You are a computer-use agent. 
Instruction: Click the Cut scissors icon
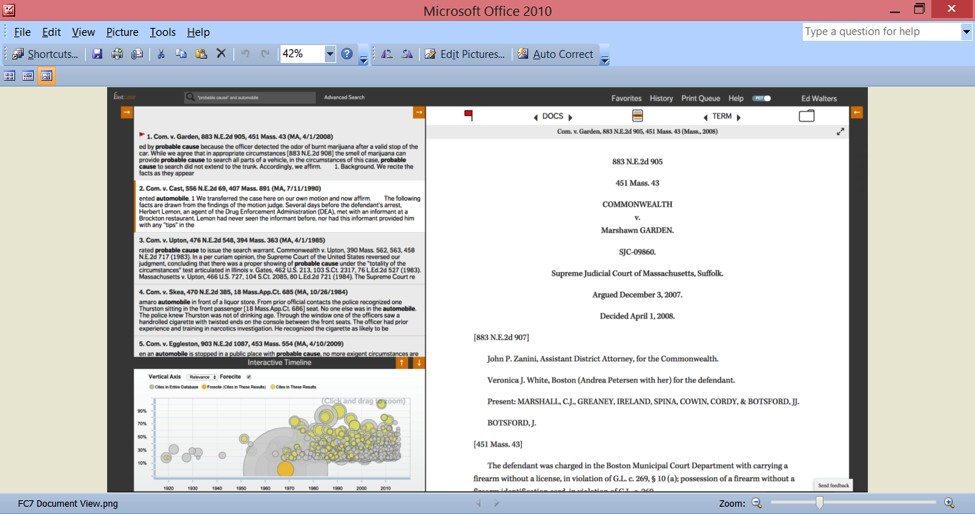pos(161,54)
